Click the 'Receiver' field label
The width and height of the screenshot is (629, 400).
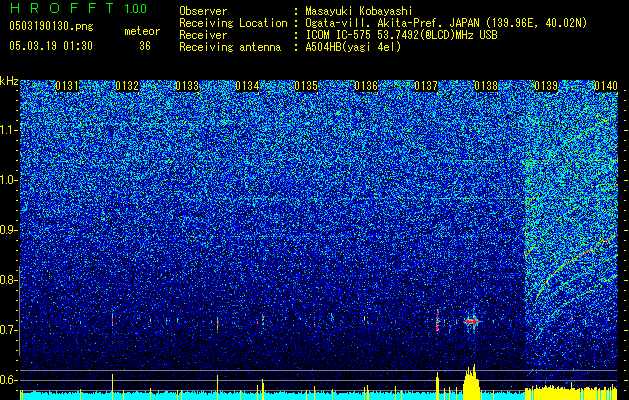203,35
